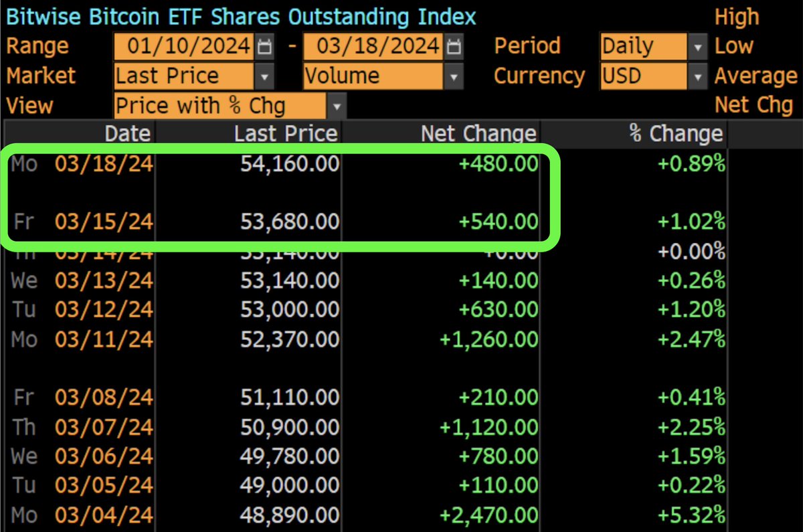Edit the range end date 03/18/2024
The image size is (803, 532).
click(373, 47)
